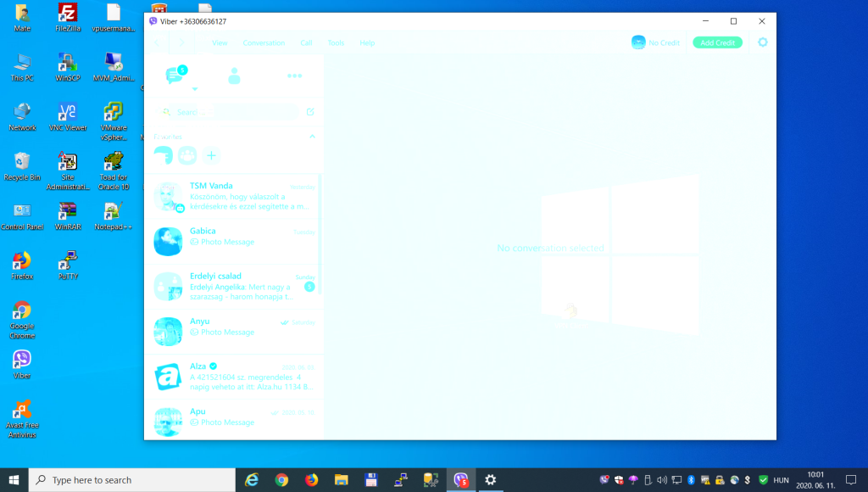Screen dimensions: 868x492
Task: Open the Chats tab icon with badge
Action: [x=175, y=75]
